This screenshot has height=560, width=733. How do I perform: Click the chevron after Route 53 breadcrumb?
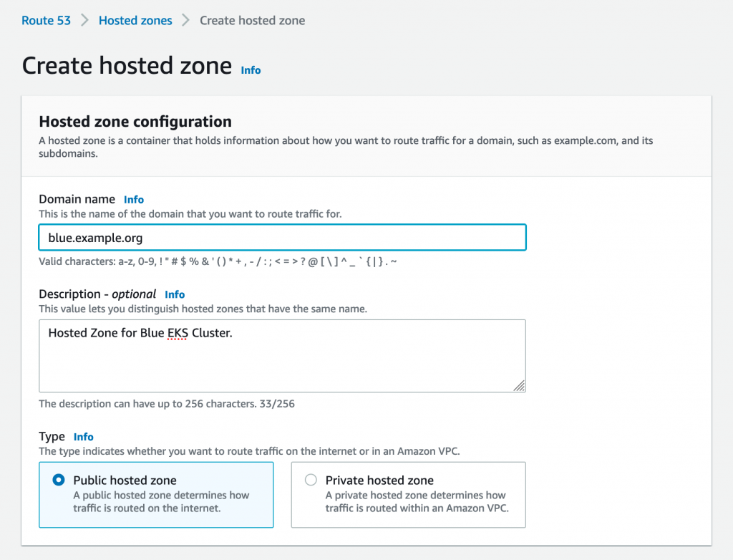pos(84,21)
